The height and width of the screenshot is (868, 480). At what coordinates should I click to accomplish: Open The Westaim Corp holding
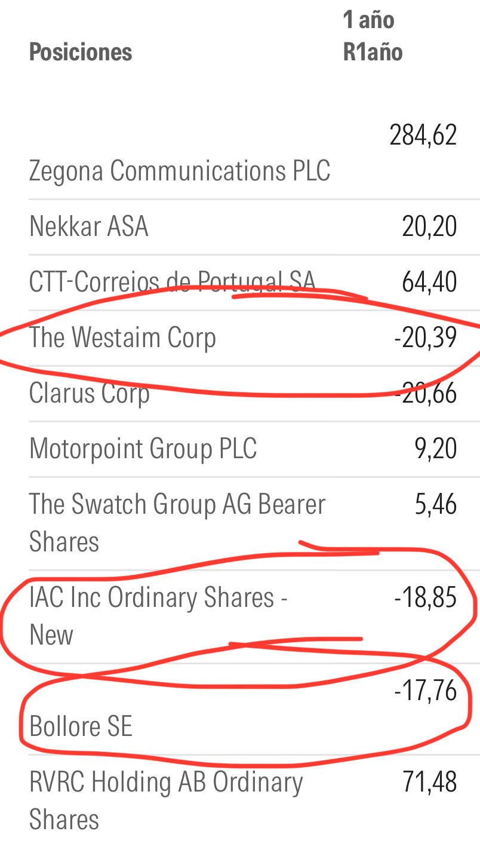coord(122,338)
